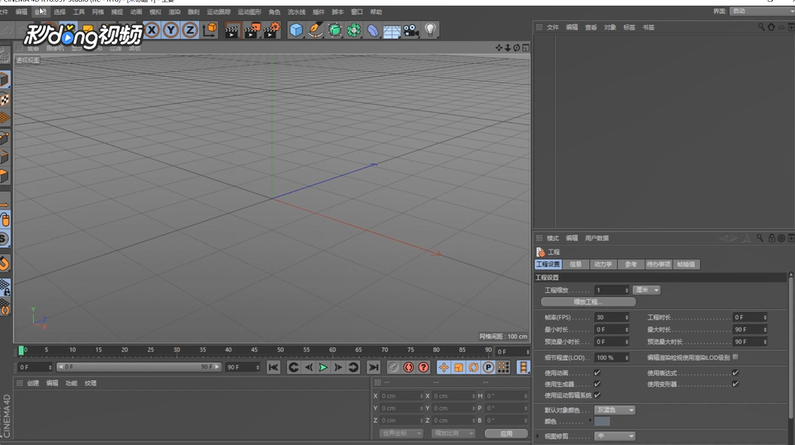Toggle the Parameter (P) keyframe icon
This screenshot has width=795, height=445.
tap(488, 367)
